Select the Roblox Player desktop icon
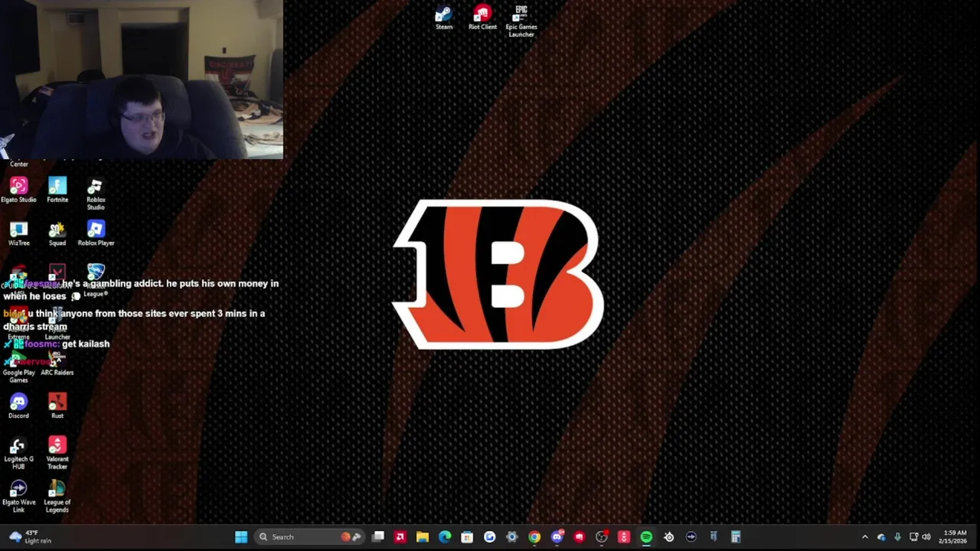This screenshot has width=980, height=551. pyautogui.click(x=96, y=234)
